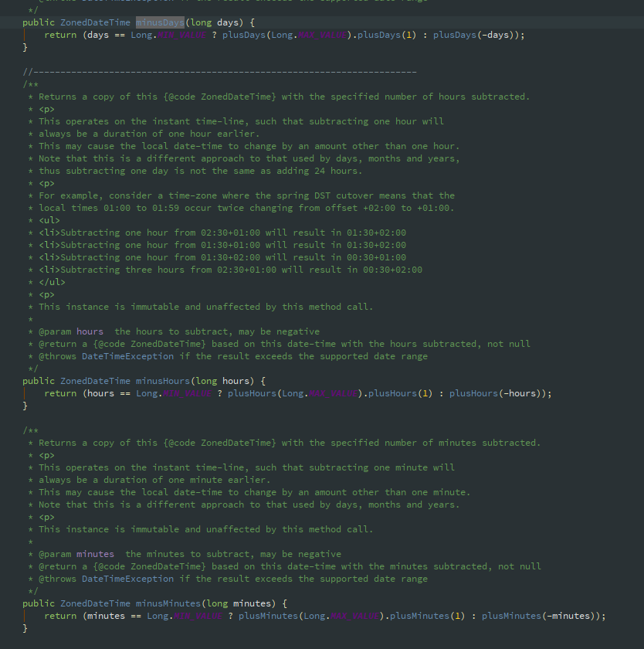The image size is (644, 649).
Task: Click the 'long minutes' parameter declaration
Action: pyautogui.click(x=239, y=603)
